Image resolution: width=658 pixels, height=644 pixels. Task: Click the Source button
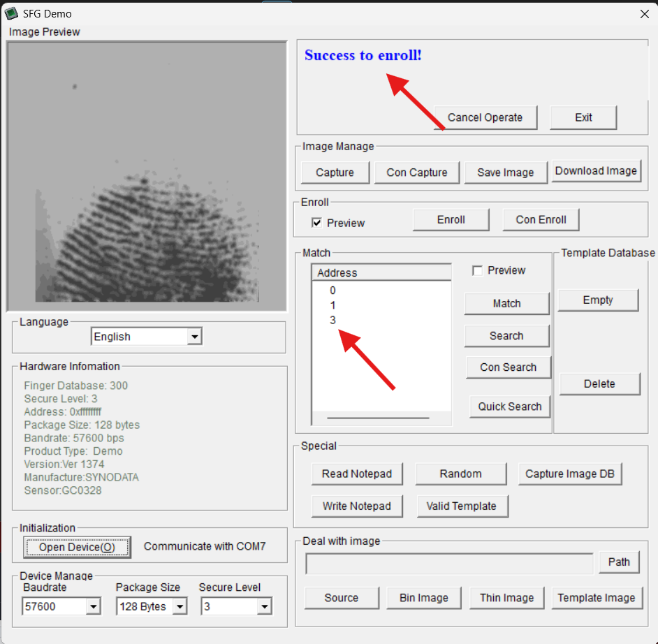[342, 598]
